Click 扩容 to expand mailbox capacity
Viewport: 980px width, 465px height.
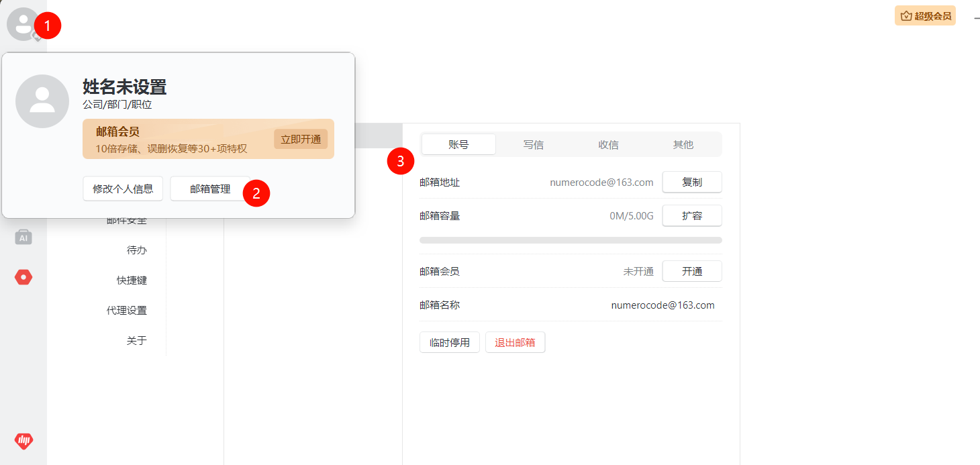pyautogui.click(x=692, y=216)
